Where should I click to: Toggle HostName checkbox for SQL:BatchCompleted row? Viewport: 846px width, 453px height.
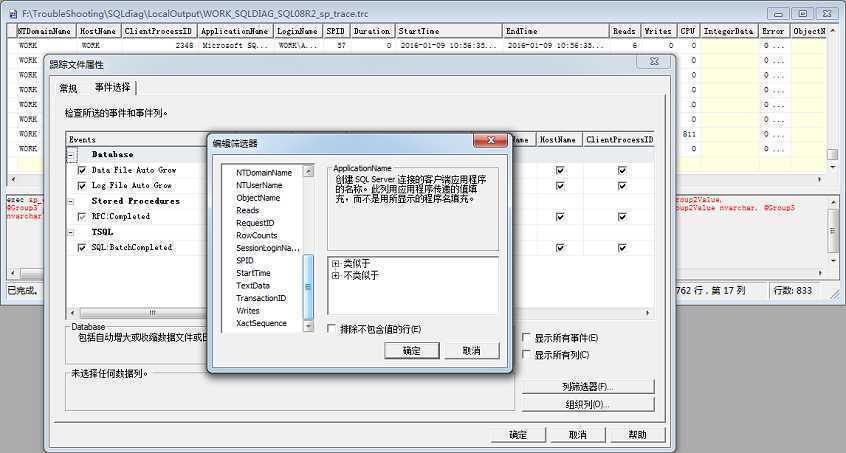tap(560, 248)
